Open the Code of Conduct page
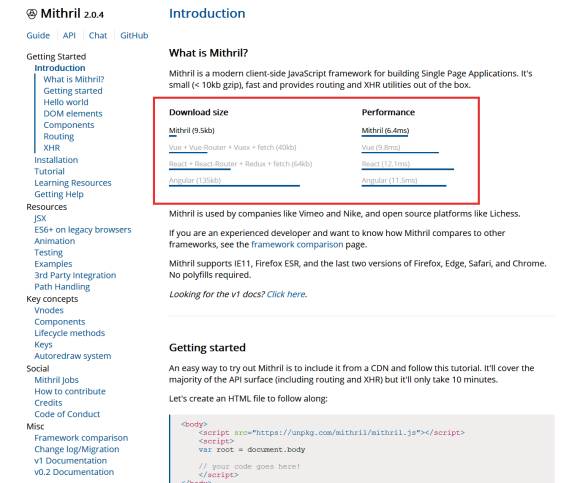The width and height of the screenshot is (580, 483). pos(67,414)
